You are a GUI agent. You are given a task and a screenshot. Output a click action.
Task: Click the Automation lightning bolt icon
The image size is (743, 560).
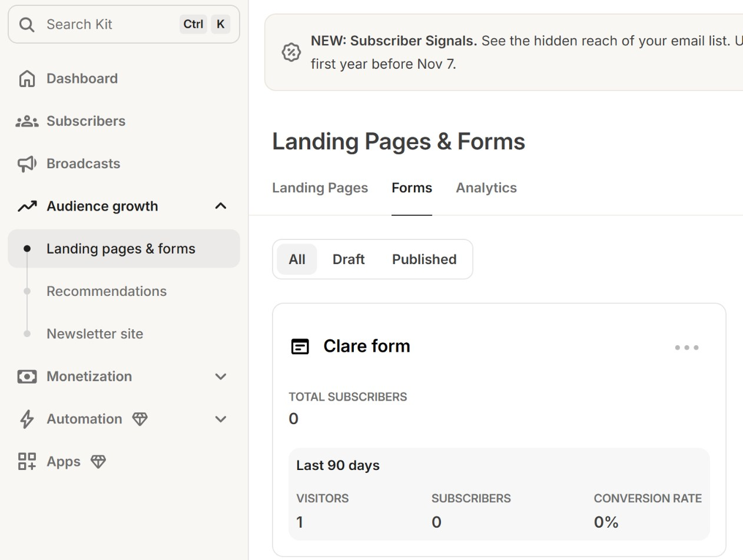click(27, 419)
